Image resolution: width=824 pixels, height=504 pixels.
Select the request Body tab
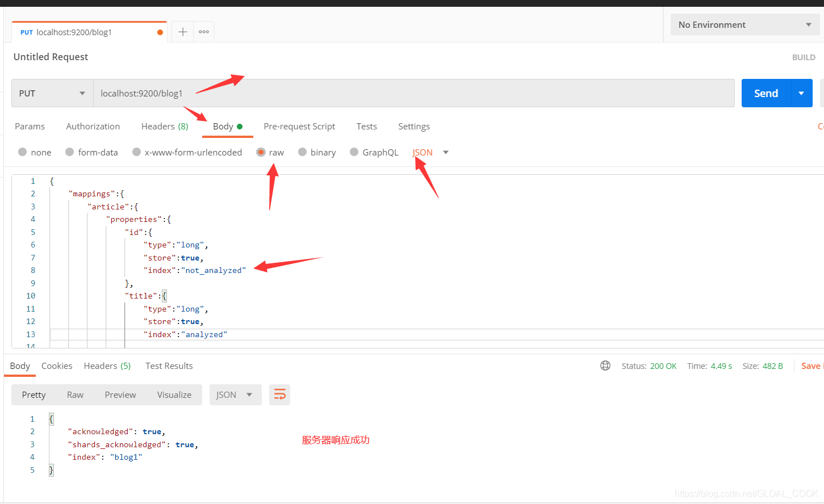click(227, 126)
